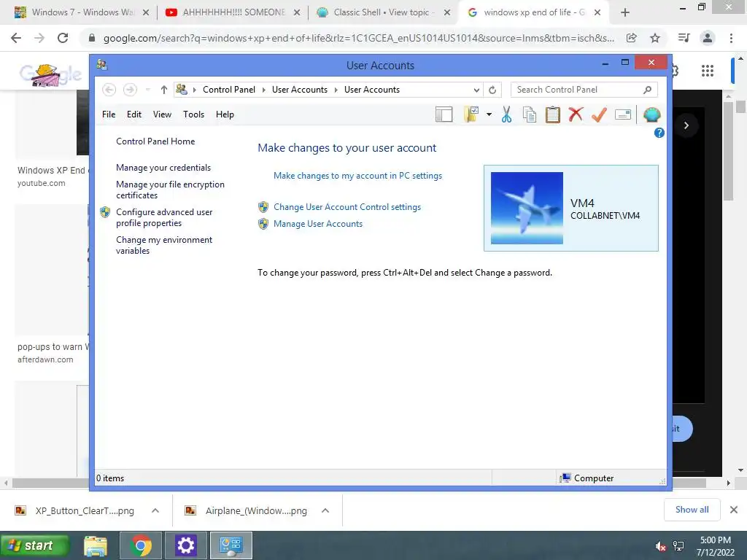Click the Move To folder toolbar icon

coord(471,114)
